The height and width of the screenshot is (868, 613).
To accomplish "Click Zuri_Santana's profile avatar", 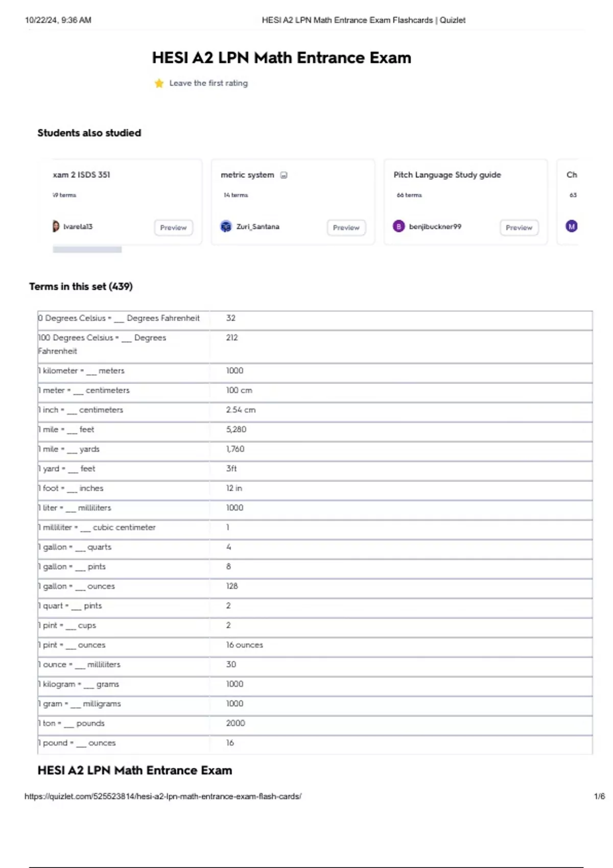I will pyautogui.click(x=226, y=226).
